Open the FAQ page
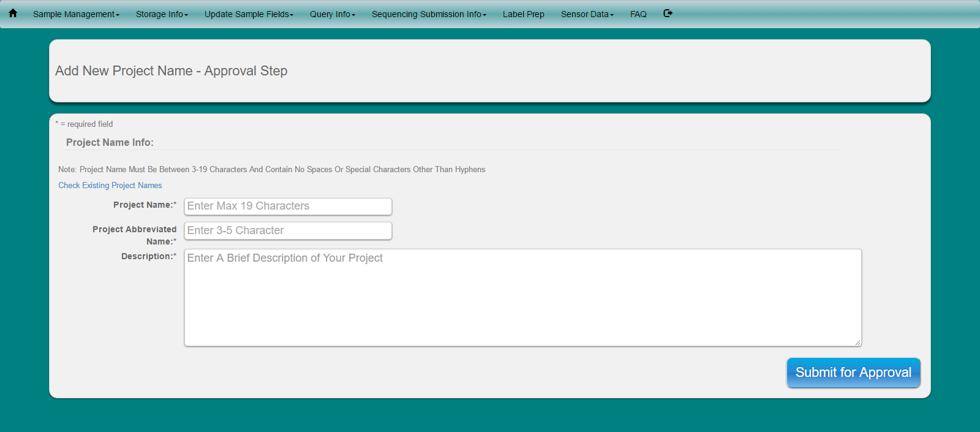The width and height of the screenshot is (980, 432). tap(638, 14)
